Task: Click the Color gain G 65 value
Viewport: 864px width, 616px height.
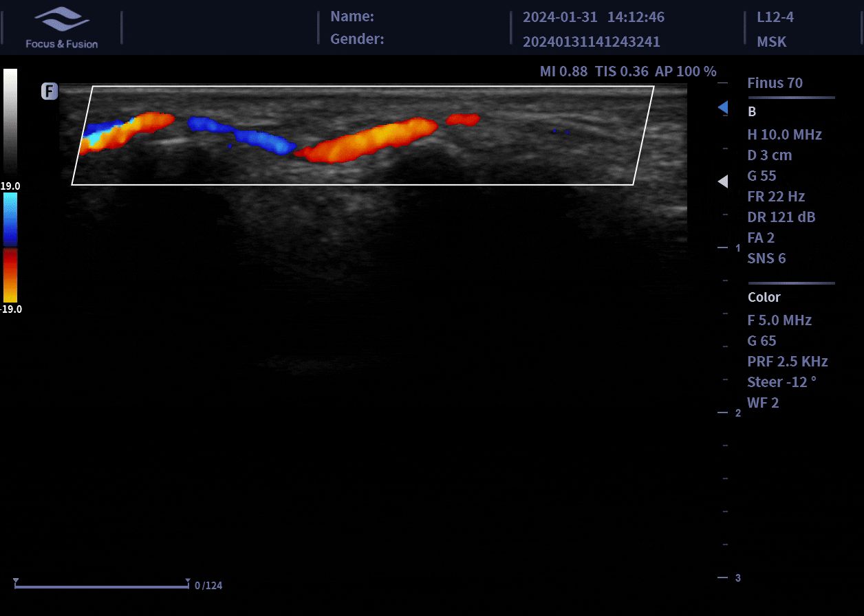Action: pyautogui.click(x=762, y=341)
